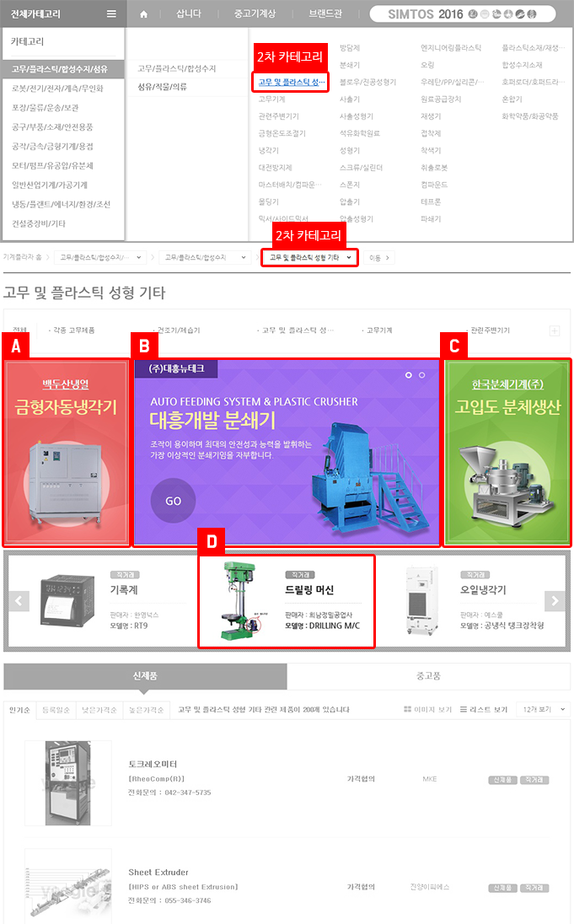This screenshot has width=574, height=924.
Task: Open the 고무 및 플라스틱 성형 기타 breadcrumb dropdown
Action: tap(310, 257)
